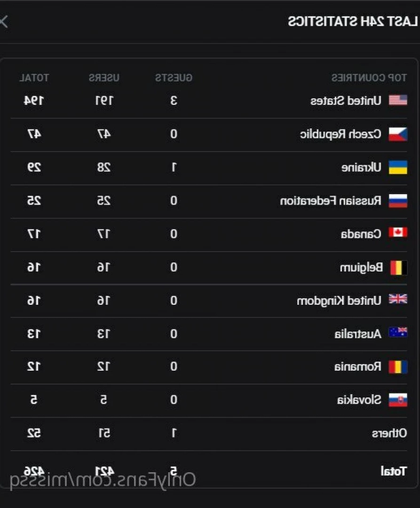The image size is (420, 508).
Task: Select the Total column header
Action: point(34,78)
